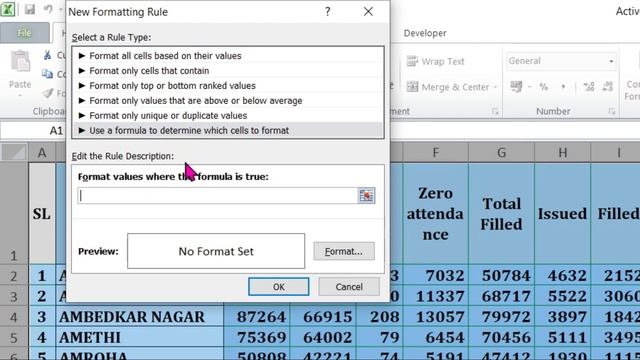The image size is (640, 360).
Task: Open dialog help question mark
Action: [x=328, y=12]
